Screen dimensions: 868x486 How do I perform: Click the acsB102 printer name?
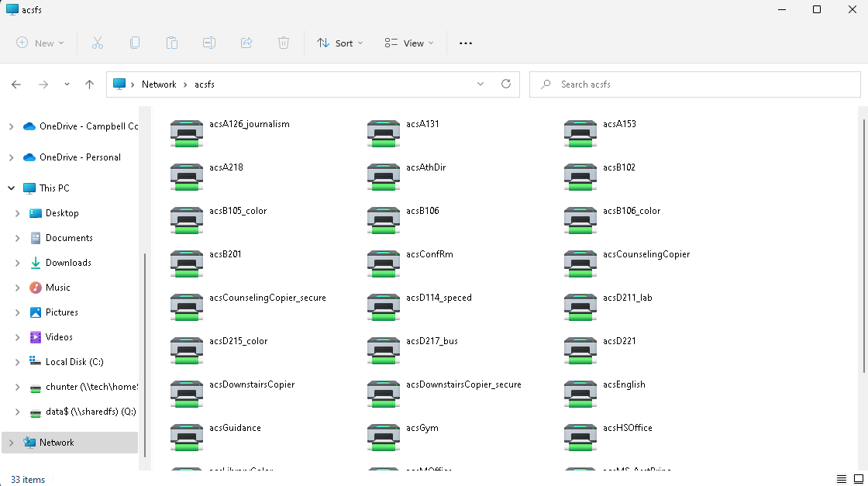[619, 167]
